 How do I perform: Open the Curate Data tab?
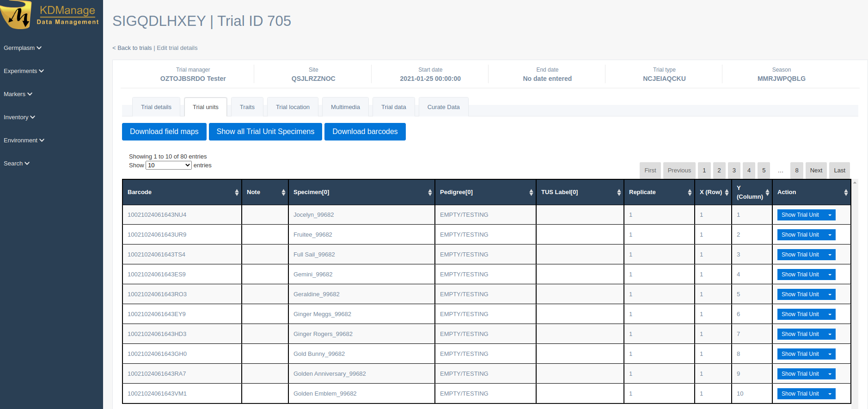pos(443,107)
